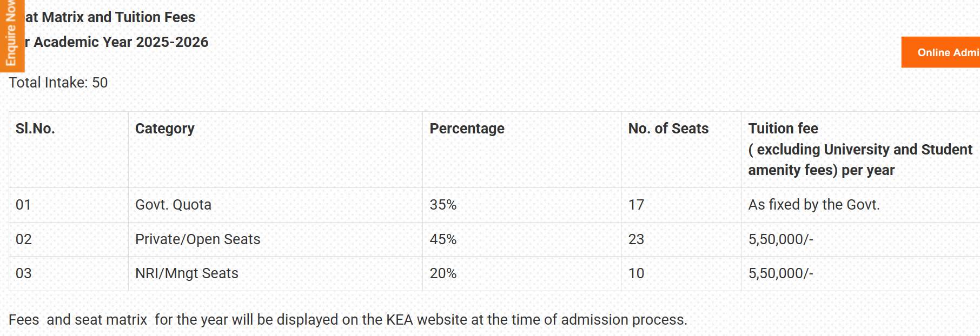Click the orange Enquire Now side tab

coord(11,35)
